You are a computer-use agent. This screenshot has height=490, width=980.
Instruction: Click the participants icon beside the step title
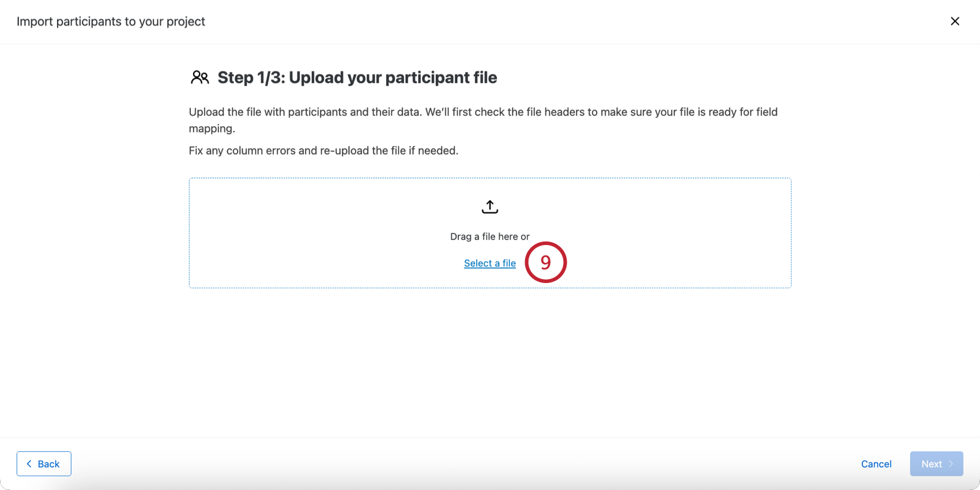199,77
